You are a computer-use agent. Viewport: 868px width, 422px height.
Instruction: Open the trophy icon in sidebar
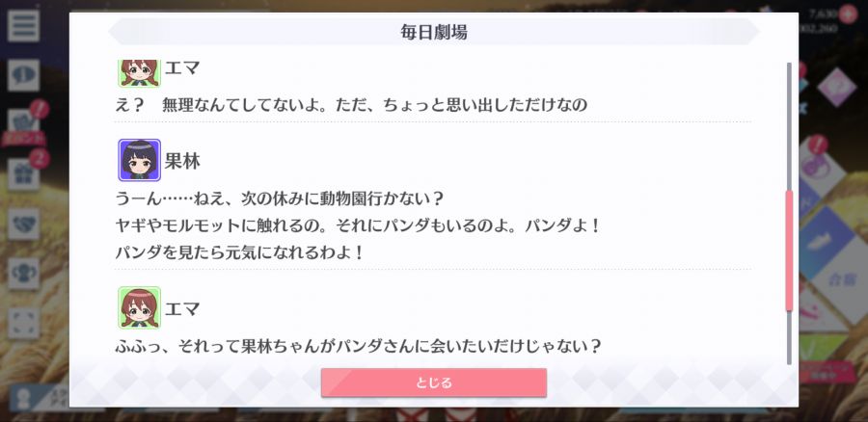[x=23, y=274]
